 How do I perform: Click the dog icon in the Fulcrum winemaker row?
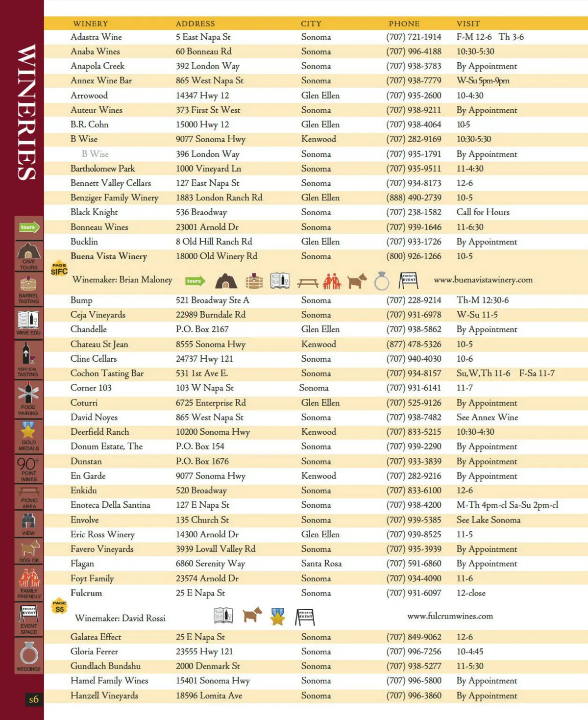coord(252,615)
